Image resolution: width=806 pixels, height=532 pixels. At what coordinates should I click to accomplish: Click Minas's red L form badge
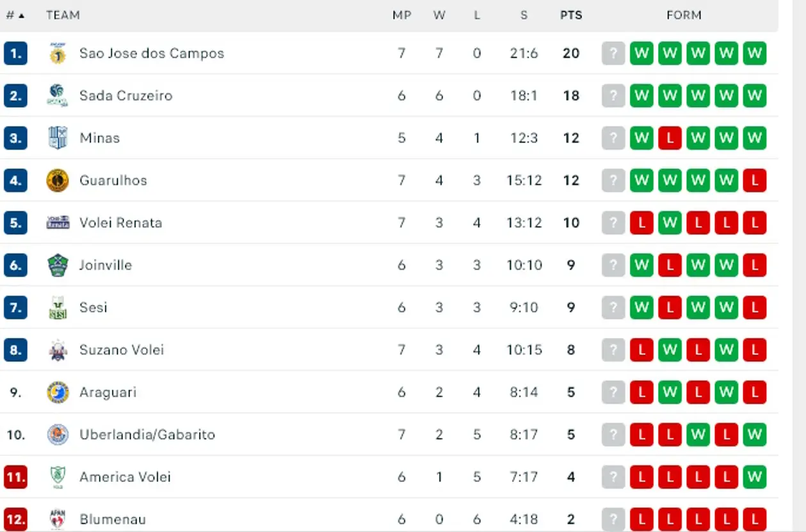click(x=670, y=138)
